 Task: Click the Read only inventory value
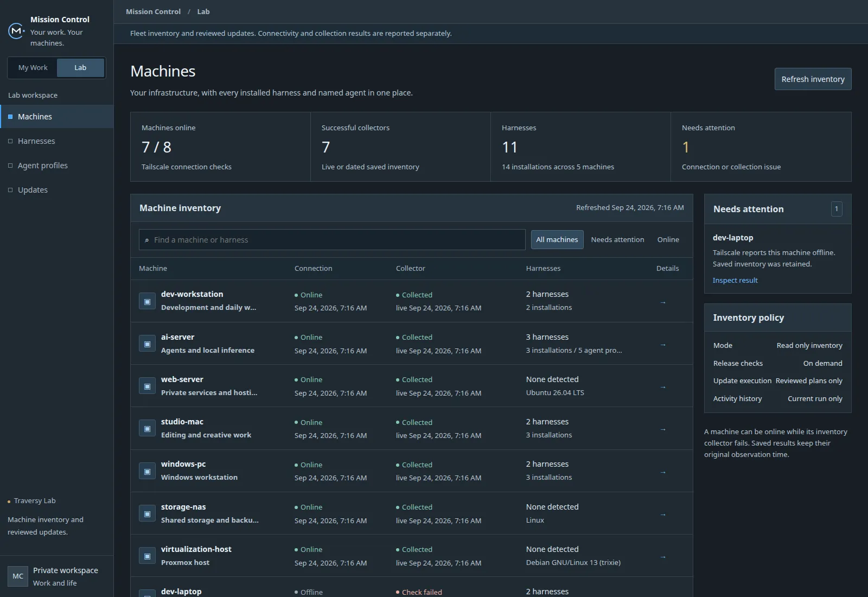[809, 345]
